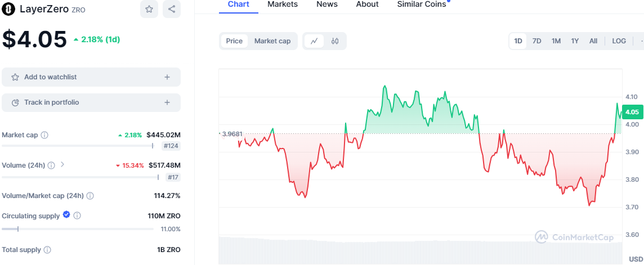644x265 pixels.
Task: Click the verified circulating supply badge
Action: click(66, 214)
